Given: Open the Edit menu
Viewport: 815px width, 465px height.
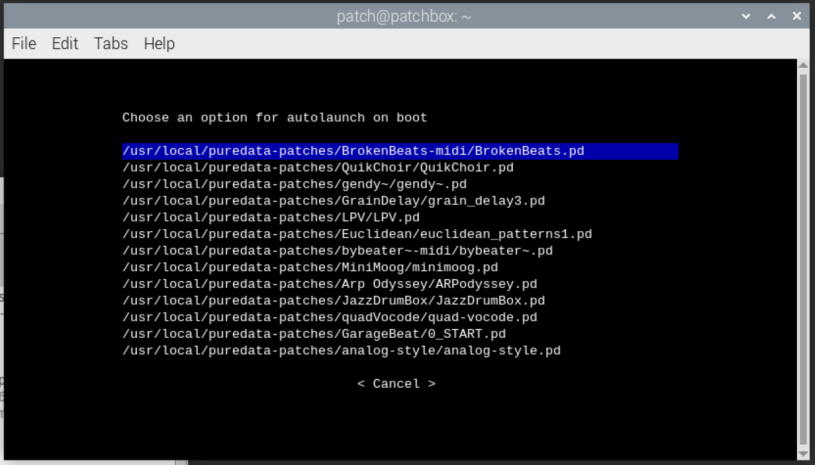Looking at the screenshot, I should coord(65,44).
